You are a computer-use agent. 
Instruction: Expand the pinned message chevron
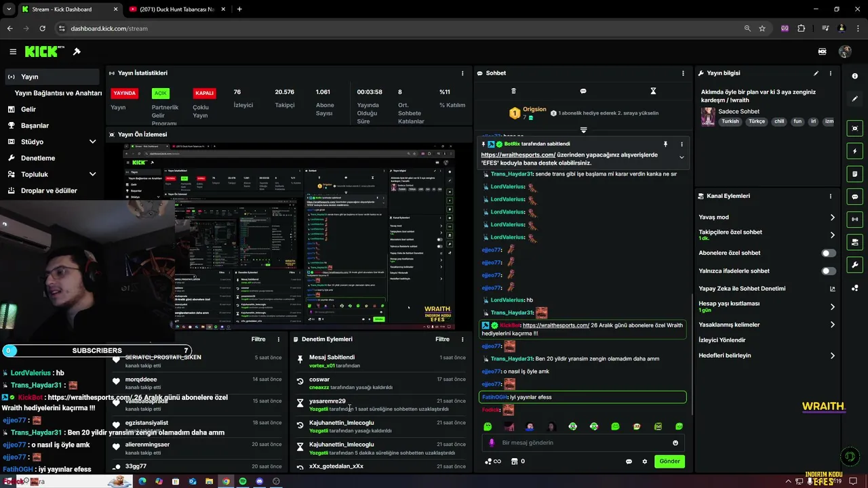(682, 157)
